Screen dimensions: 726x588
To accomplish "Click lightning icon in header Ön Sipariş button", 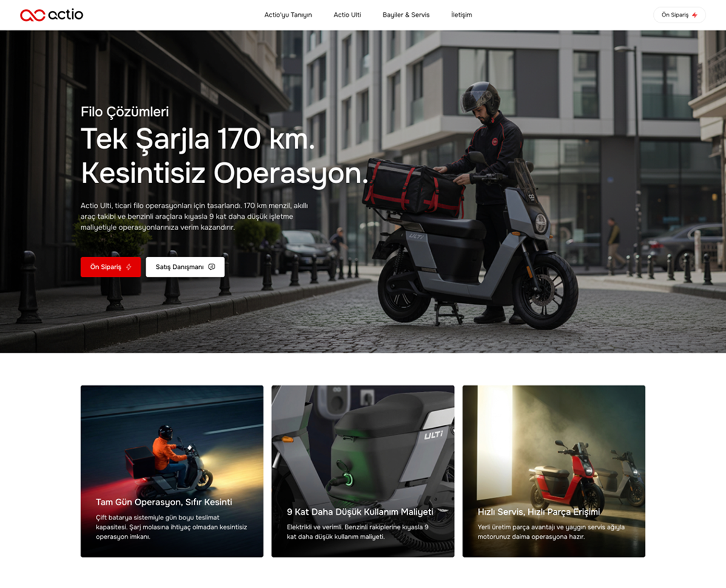I will click(694, 15).
